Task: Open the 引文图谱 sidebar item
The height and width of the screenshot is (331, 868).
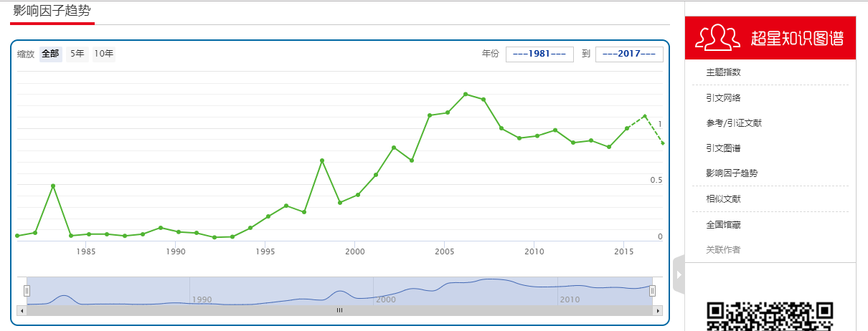Action: (723, 148)
